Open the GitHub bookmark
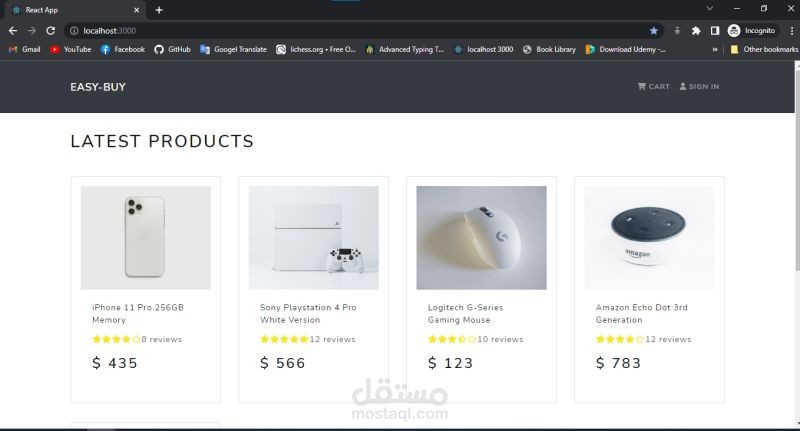 click(x=172, y=49)
